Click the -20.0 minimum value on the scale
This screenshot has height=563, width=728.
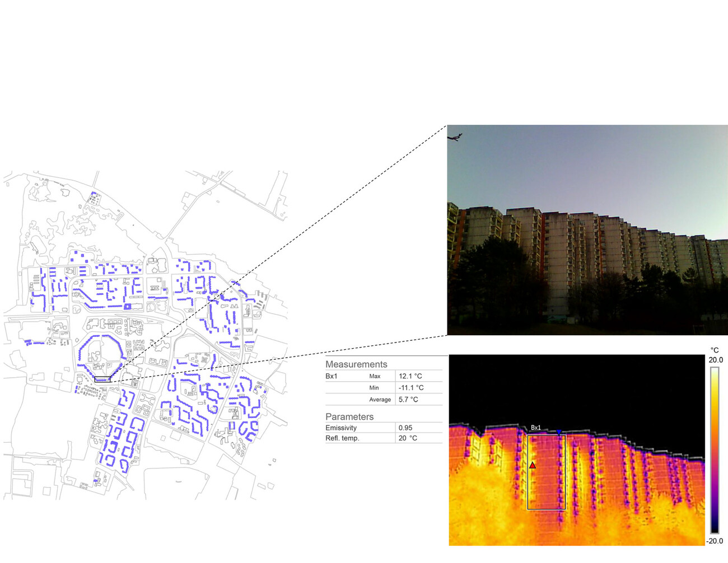point(713,541)
